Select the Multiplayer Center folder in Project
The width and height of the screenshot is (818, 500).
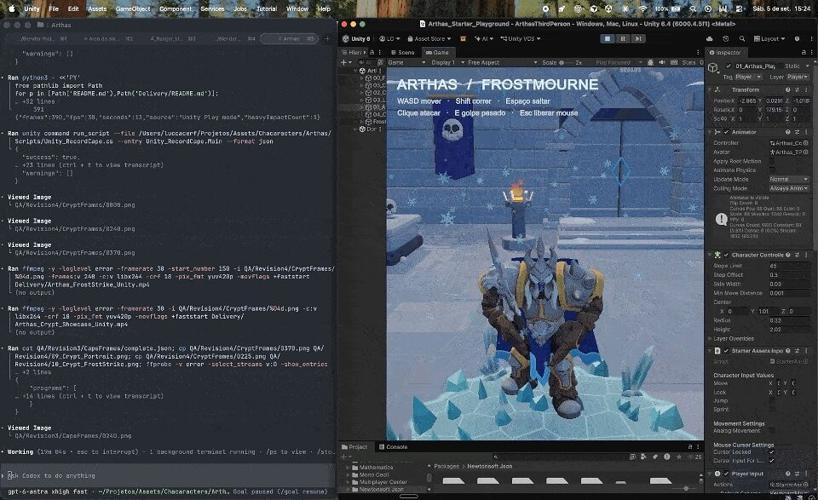[379, 482]
